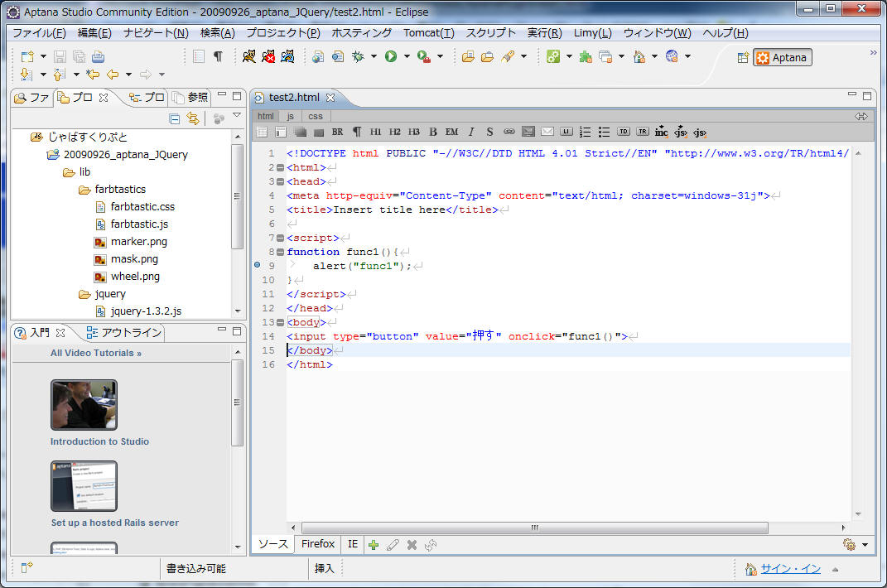Click the Run (green play) toolbar button
887x588 pixels.
tap(390, 56)
